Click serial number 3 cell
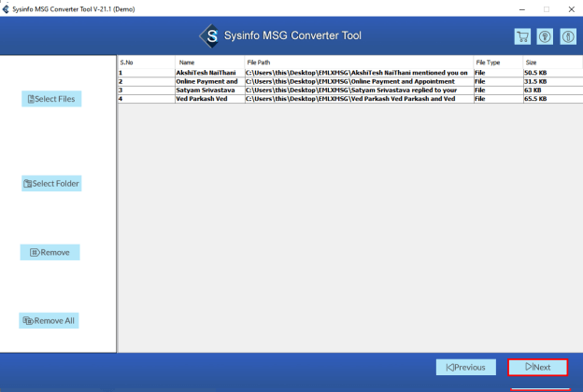Viewport: 583px width, 392px height. tap(146, 90)
